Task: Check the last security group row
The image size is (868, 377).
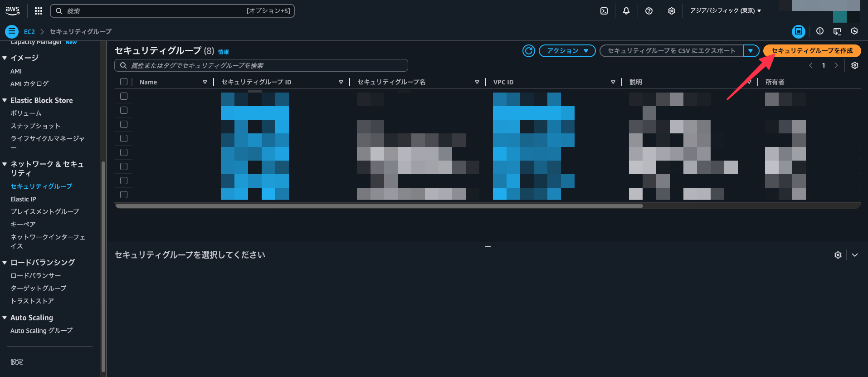Action: tap(124, 195)
